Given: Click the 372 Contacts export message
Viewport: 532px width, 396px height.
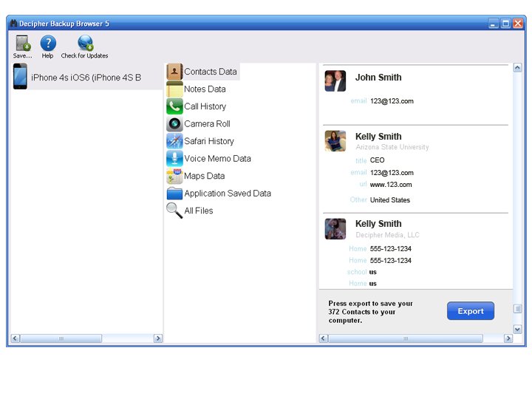Looking at the screenshot, I should pyautogui.click(x=370, y=312).
